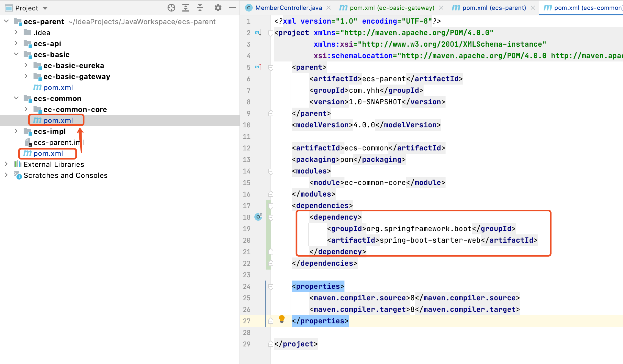Screen dimensions: 623x364
Task: Click the Expand All icon in Project toolbar
Action: (186, 8)
